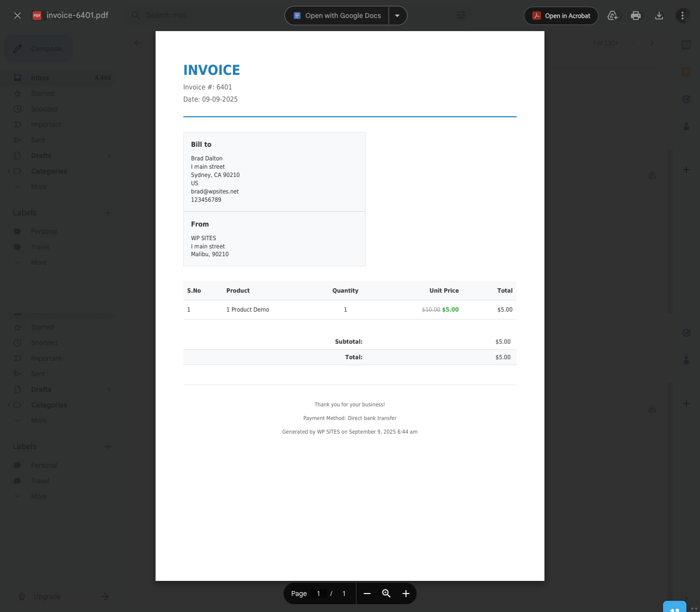Click the search options filter icon

[x=461, y=16]
